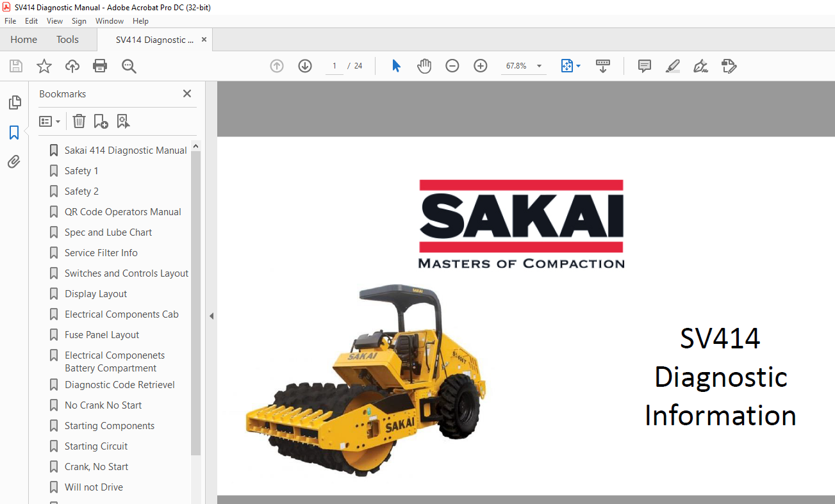Go to next page arrow
Screen dimensions: 835x504
[305, 66]
